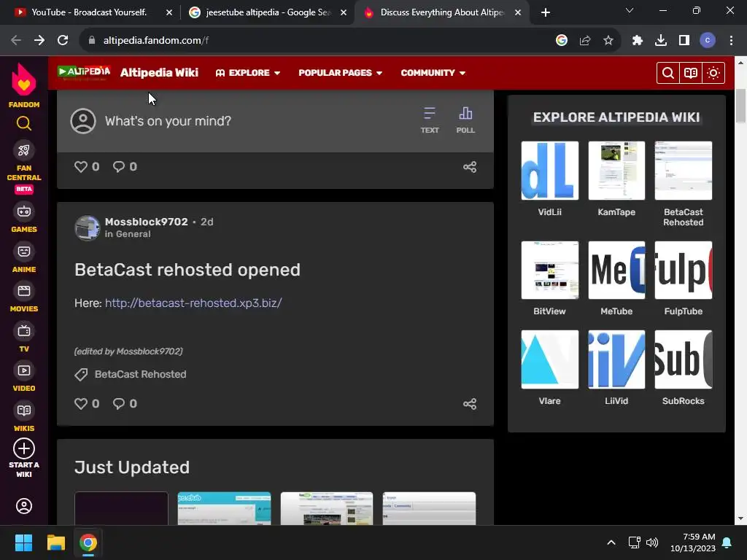Go forward in browser history
This screenshot has width=747, height=560.
click(x=39, y=41)
